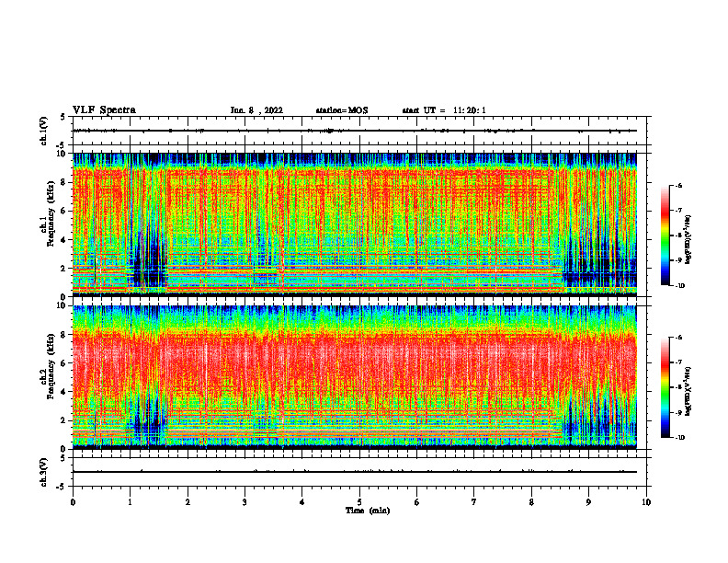728x563 pixels.
Task: Click the "ch.3(V)" waveform axis label
Action: coord(43,472)
